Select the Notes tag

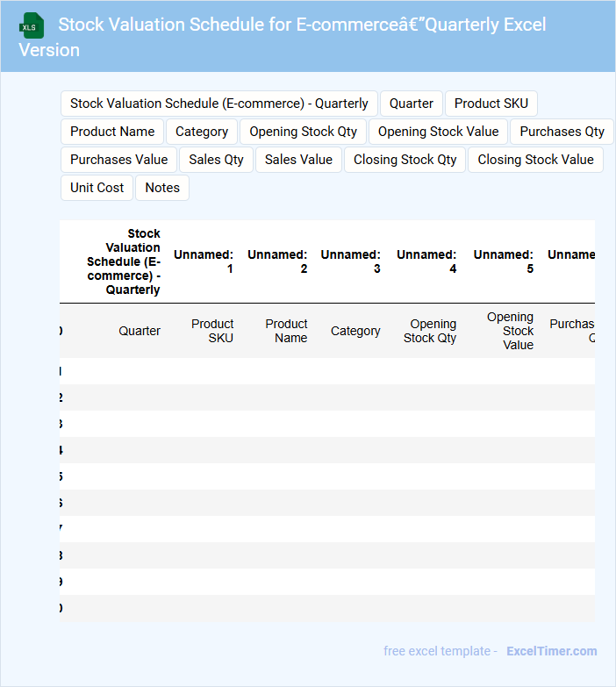click(x=162, y=188)
